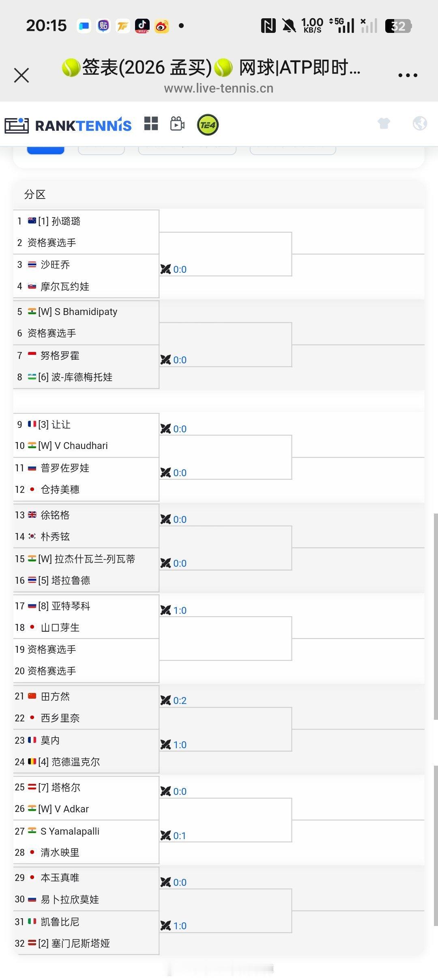Click the grid apps icon beside the logo
This screenshot has height=980, width=438.
point(152,124)
